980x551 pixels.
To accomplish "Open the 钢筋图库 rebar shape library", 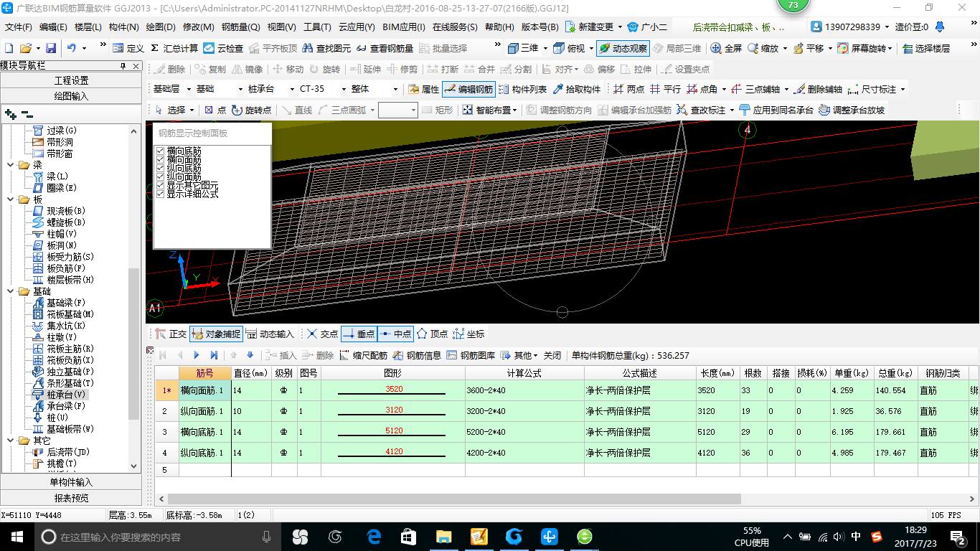I will coord(471,355).
